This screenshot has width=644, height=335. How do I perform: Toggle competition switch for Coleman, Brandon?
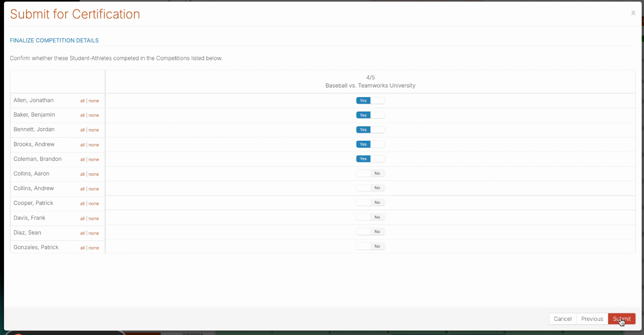click(x=371, y=159)
